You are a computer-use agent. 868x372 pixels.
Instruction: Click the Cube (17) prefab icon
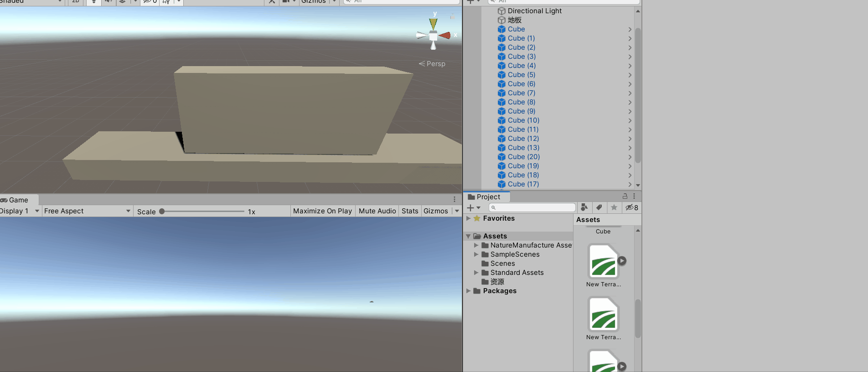(x=501, y=184)
